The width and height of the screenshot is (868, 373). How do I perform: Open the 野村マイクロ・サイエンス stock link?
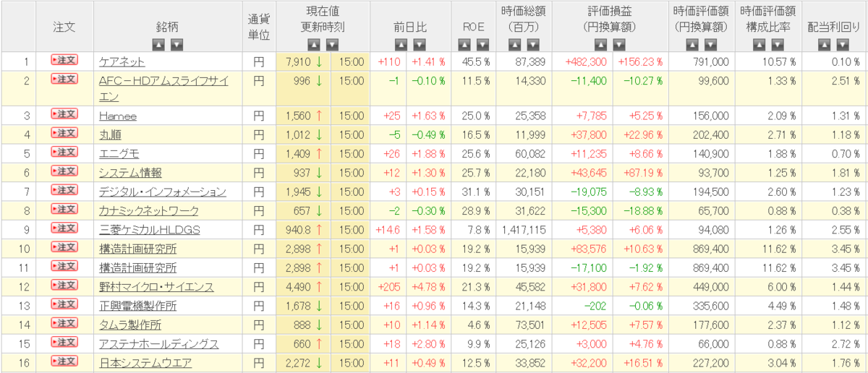point(157,287)
